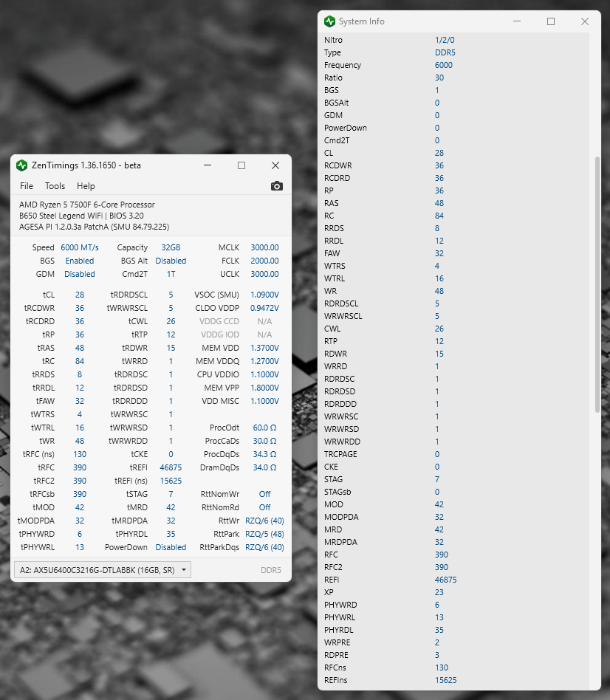The width and height of the screenshot is (610, 700).
Task: Click the AGESA PI 1.2.0.3a PatchA line
Action: coord(95,227)
